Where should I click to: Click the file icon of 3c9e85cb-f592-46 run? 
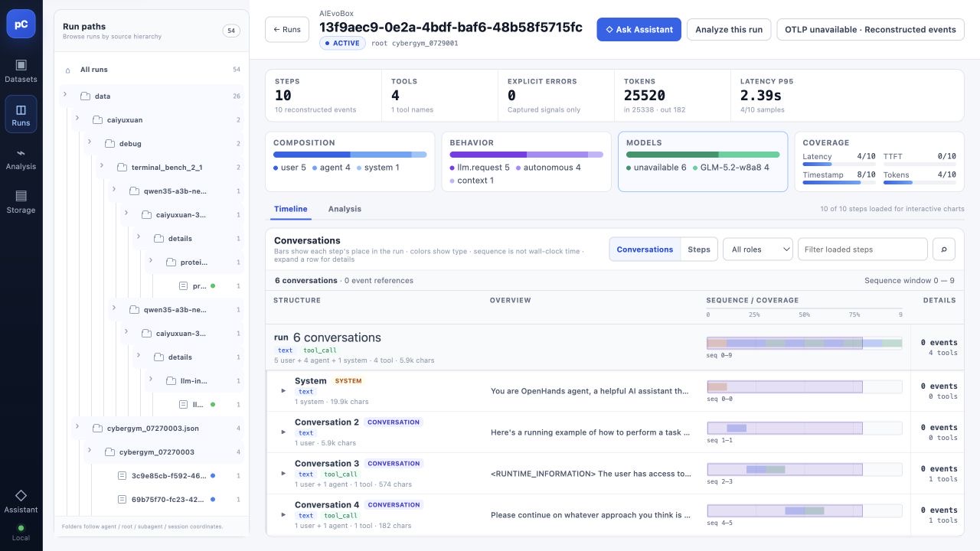point(122,476)
